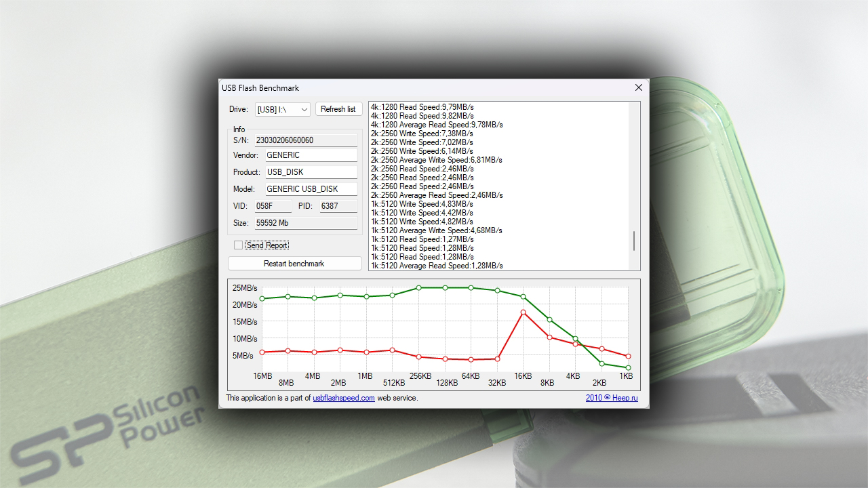Click the 512KB label on chart axis
The height and width of the screenshot is (488, 868).
coord(394,383)
